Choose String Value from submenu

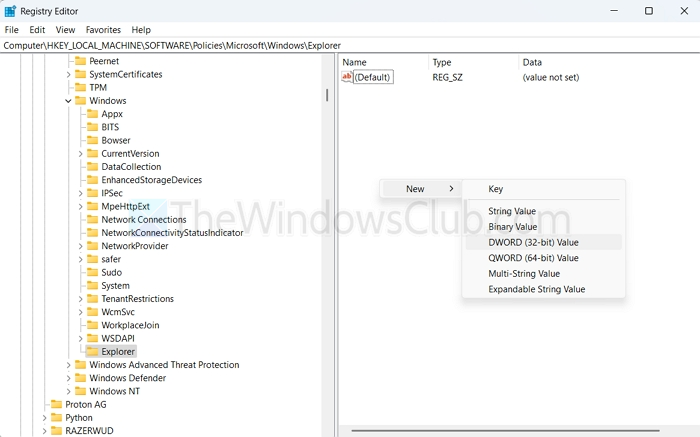[543, 211]
